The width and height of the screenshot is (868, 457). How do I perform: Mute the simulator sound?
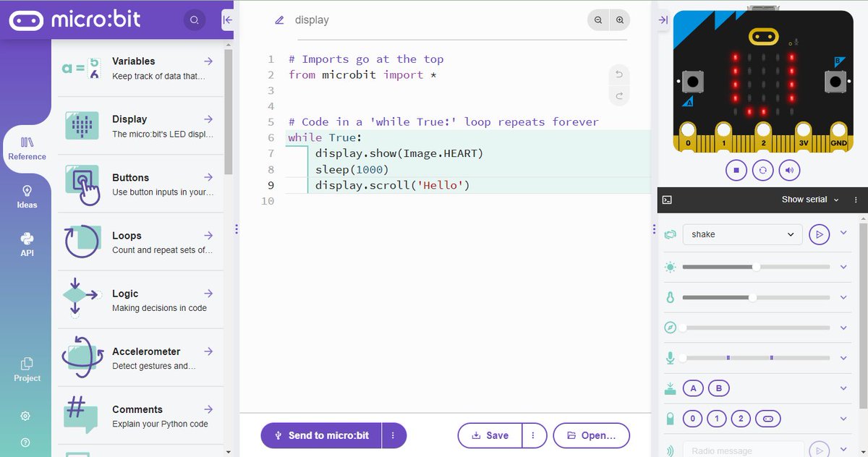[789, 171]
